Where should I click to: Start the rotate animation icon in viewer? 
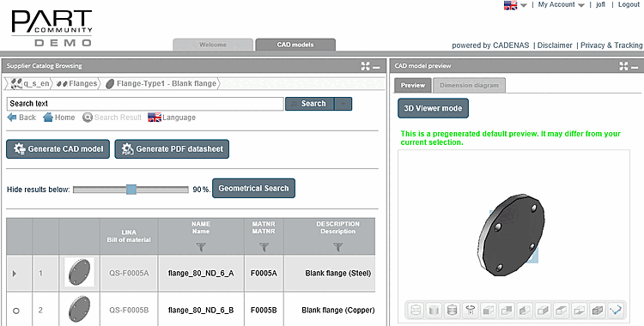click(470, 310)
